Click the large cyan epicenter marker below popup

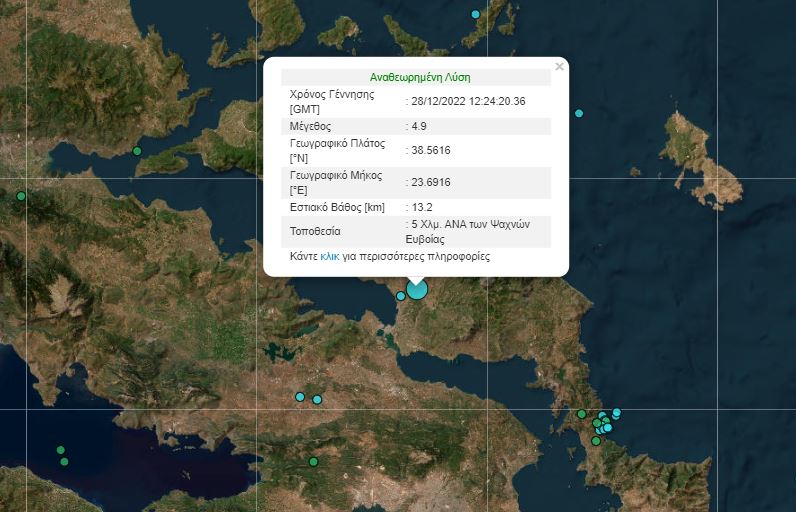pos(417,290)
